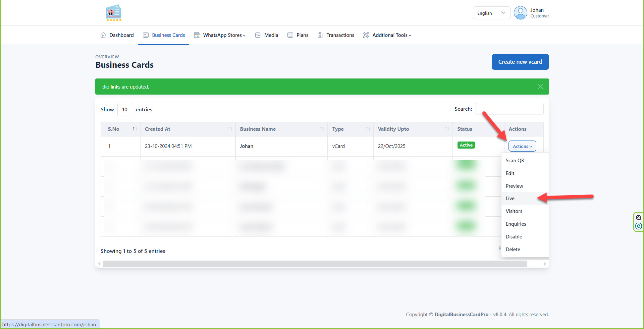Click the user avatar icon
This screenshot has width=644, height=329.
click(520, 13)
